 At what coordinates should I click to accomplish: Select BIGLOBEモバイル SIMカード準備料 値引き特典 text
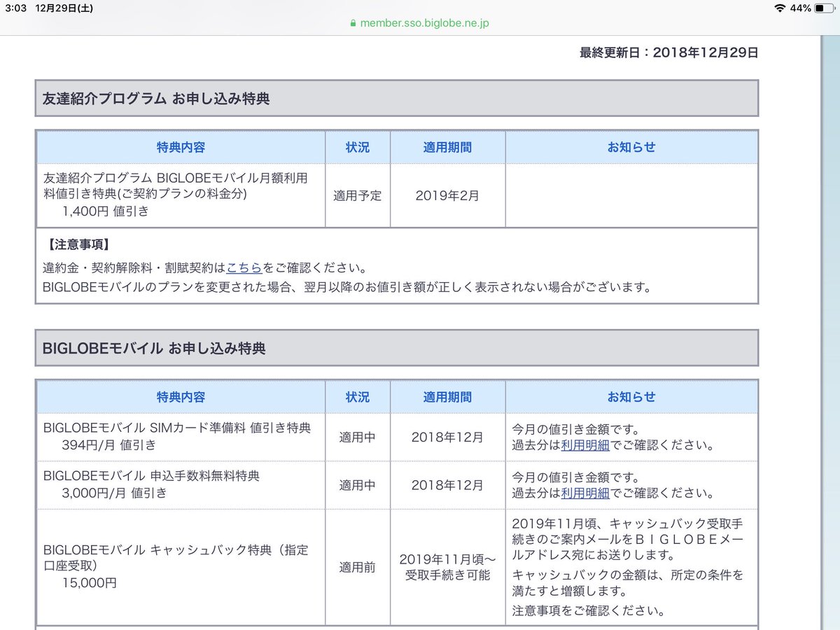[x=177, y=428]
